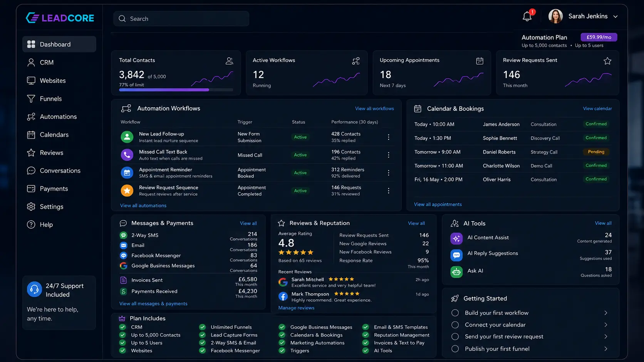Click the AI Tools plan checkmark
This screenshot has height=362, width=644.
(x=366, y=350)
